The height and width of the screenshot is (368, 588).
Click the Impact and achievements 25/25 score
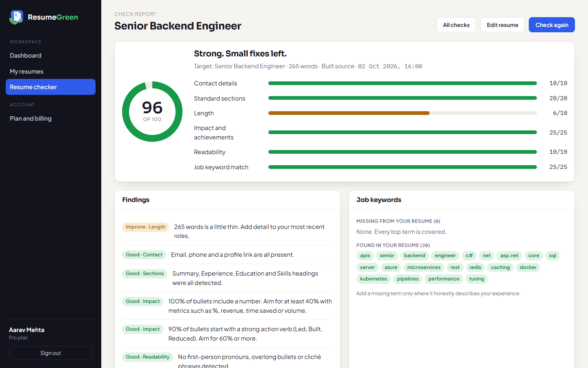point(558,132)
